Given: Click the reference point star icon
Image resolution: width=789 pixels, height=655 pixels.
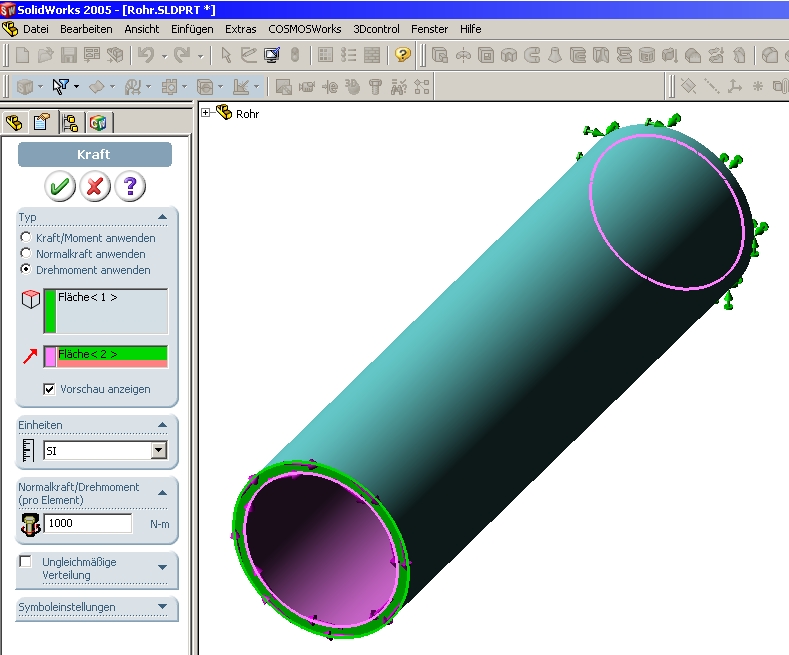Looking at the screenshot, I should (x=757, y=87).
